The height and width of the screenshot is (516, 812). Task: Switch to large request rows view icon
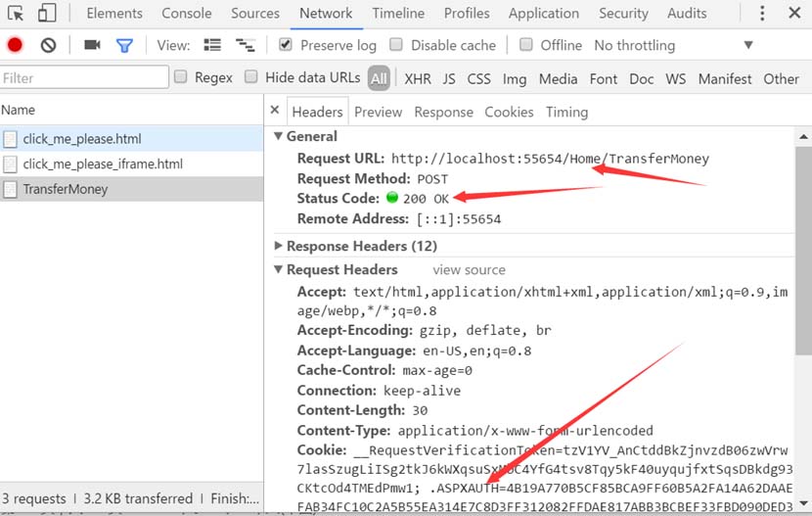pyautogui.click(x=212, y=45)
